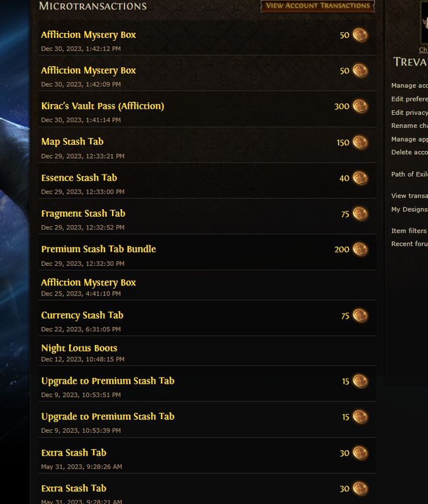Open the Item filters sidebar link

coord(408,231)
